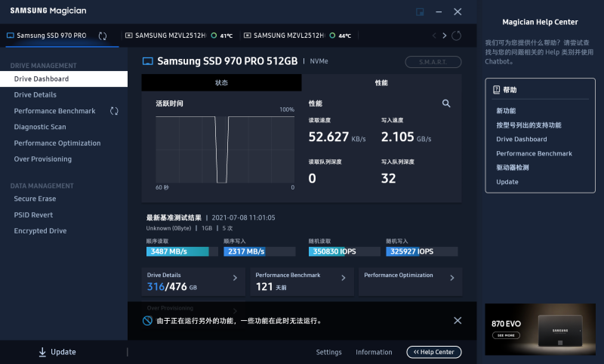
Task: Open Performance Optimization card arrow
Action: [x=452, y=278]
